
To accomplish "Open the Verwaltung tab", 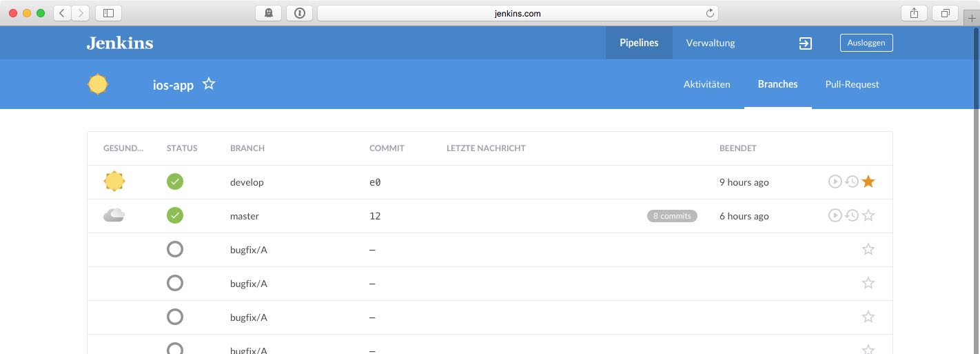I will point(711,43).
